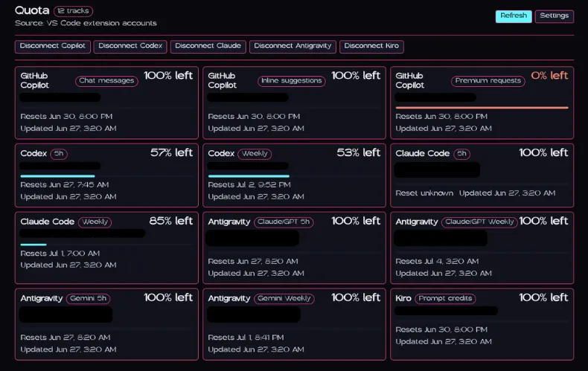Click "100% left" on Chat messages card
The width and height of the screenshot is (588, 371).
pos(168,76)
